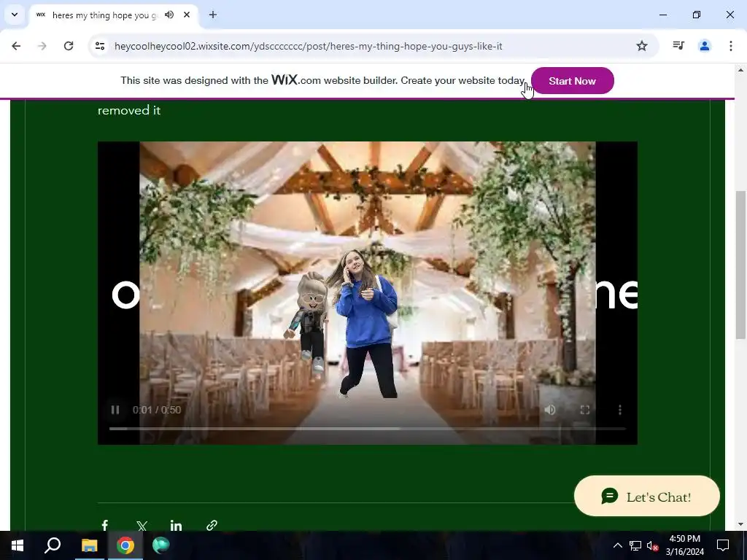
Task: Open File Explorer from the taskbar
Action: pyautogui.click(x=89, y=545)
